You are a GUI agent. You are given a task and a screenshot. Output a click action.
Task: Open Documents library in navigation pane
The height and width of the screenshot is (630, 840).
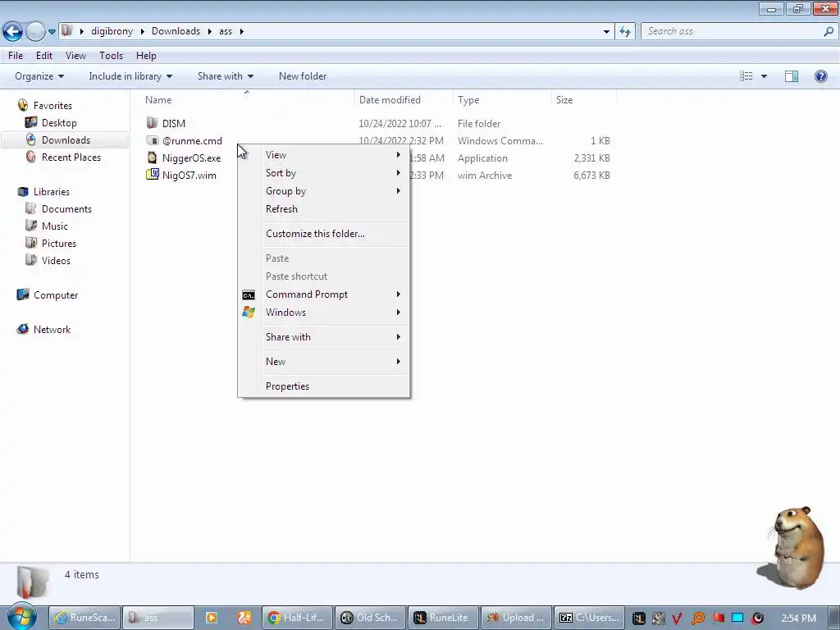point(66,209)
